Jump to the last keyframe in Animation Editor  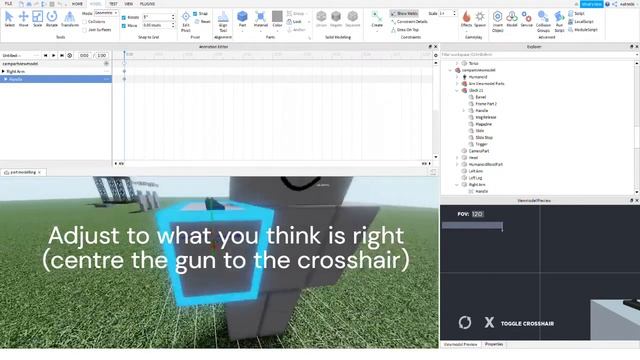click(62, 55)
